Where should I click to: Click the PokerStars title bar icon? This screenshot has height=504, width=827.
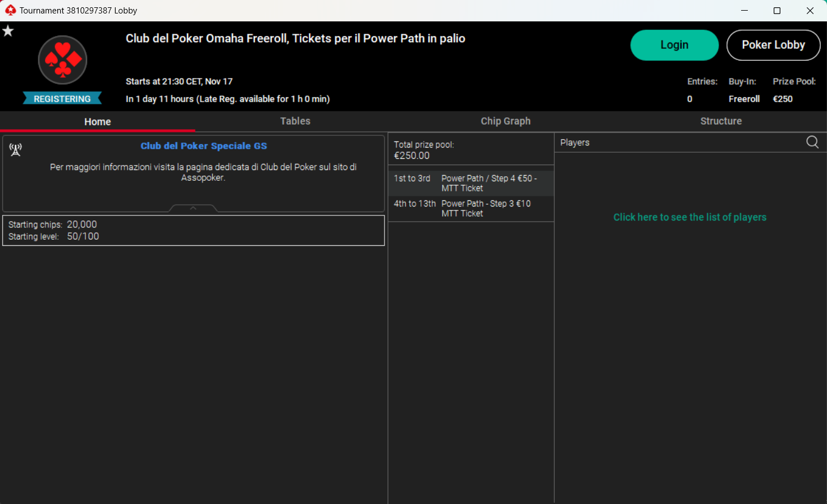pyautogui.click(x=10, y=10)
